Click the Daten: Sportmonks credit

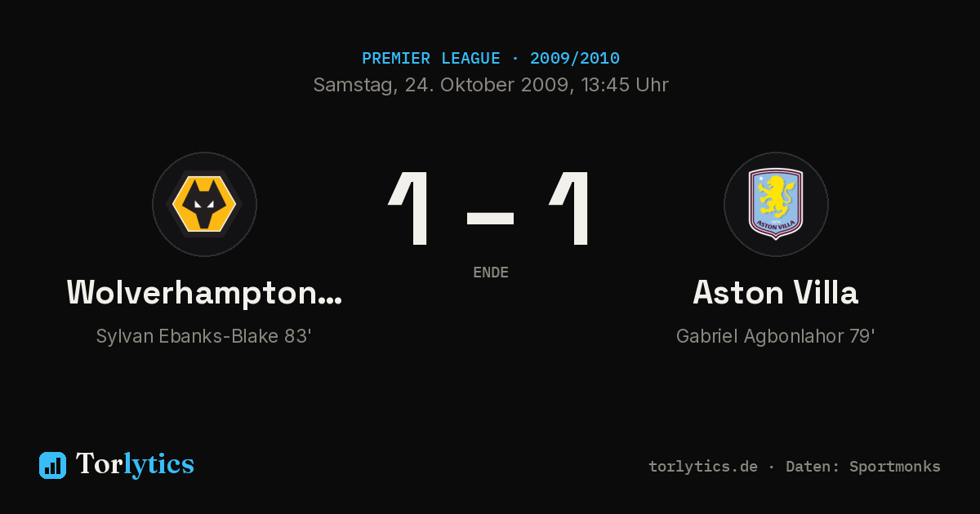click(x=863, y=467)
